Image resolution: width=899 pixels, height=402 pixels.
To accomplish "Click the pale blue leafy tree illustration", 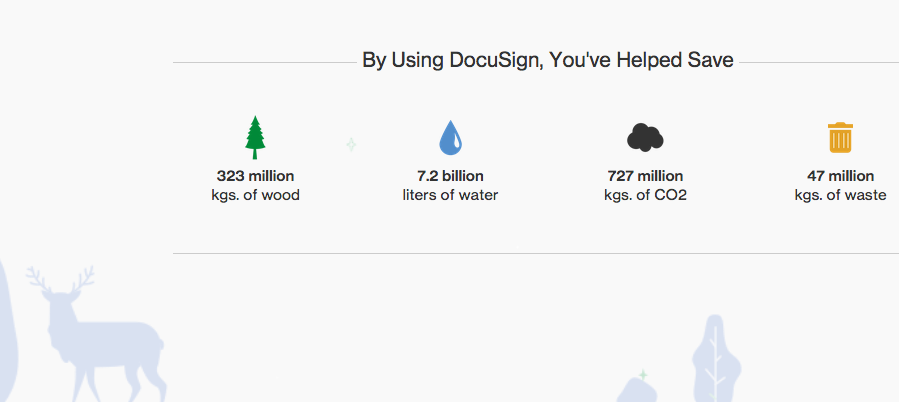I will click(x=716, y=358).
